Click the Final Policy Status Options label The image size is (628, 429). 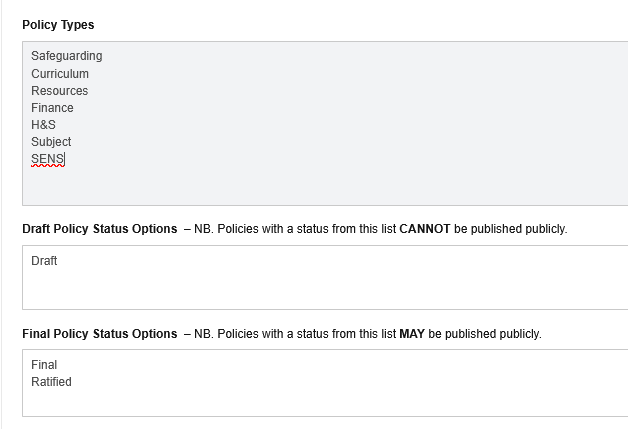point(100,334)
